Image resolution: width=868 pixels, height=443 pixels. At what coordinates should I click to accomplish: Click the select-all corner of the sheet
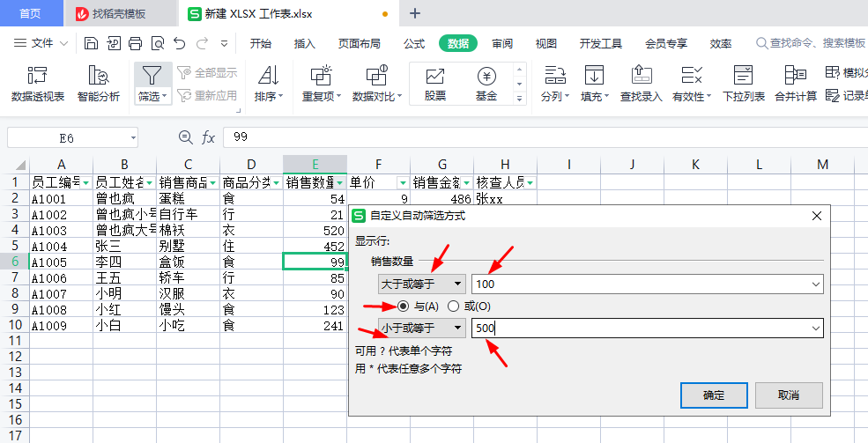(20, 165)
